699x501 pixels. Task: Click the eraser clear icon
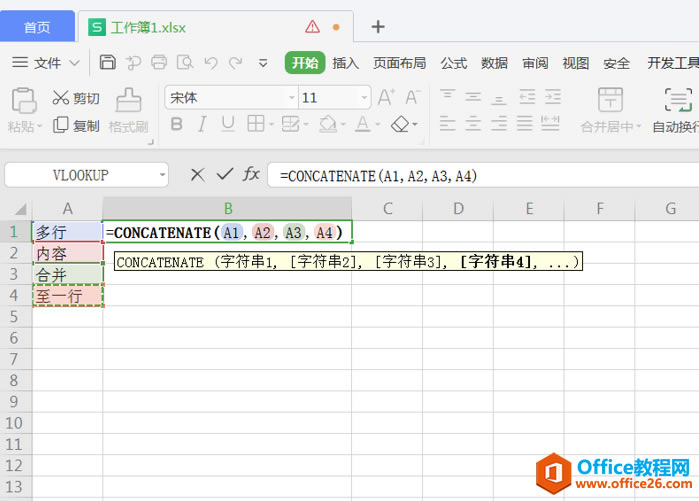click(x=400, y=124)
